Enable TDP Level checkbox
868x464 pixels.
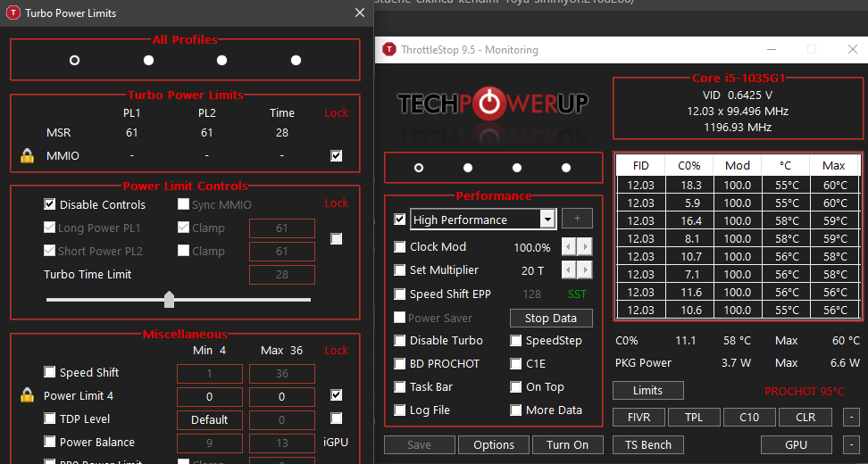[x=50, y=418]
